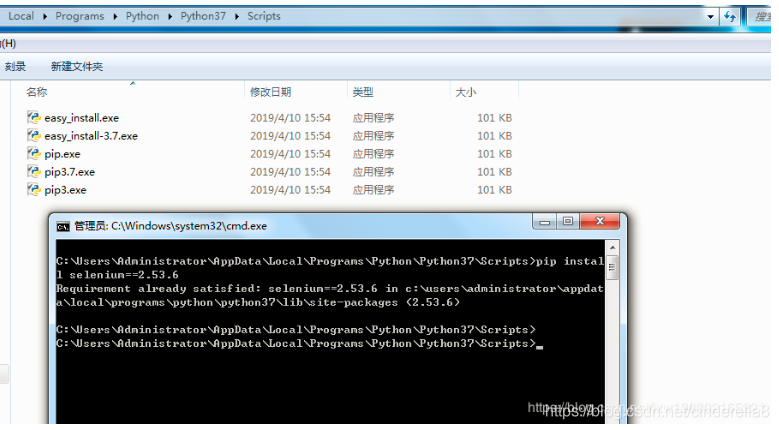Click the 101 KB size of pip3.exe

tap(494, 190)
